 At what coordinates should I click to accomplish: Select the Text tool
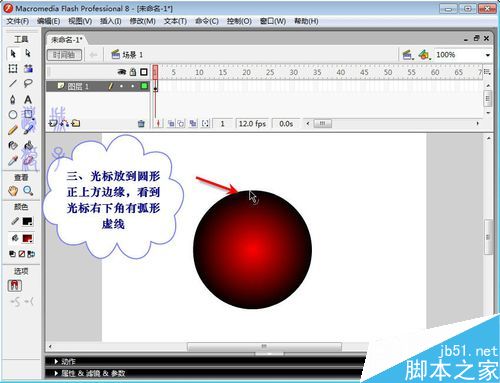point(28,99)
